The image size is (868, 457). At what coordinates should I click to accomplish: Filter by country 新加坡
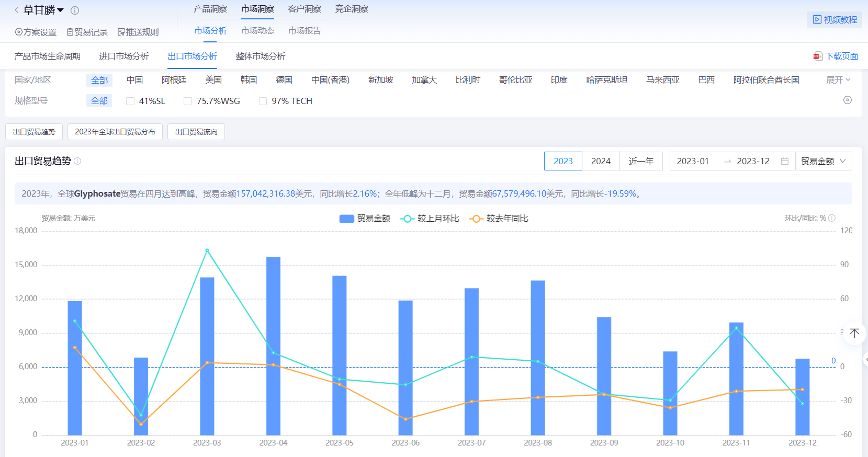tap(381, 80)
